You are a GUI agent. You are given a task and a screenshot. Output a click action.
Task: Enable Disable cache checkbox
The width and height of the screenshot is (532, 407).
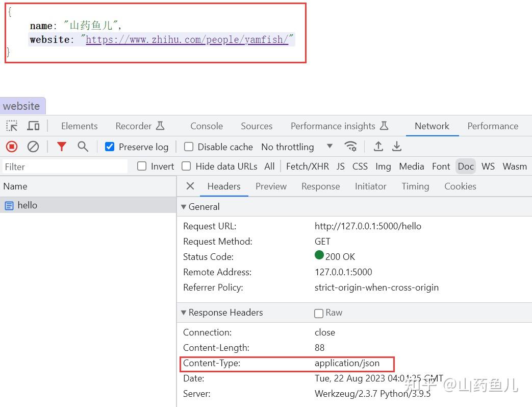point(189,147)
